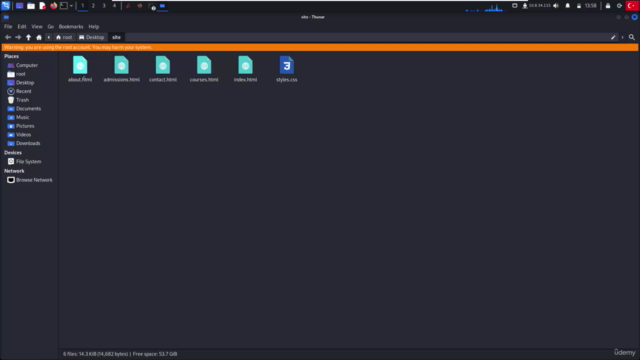Open file manager launcher in panel
The image size is (640, 360).
click(31, 6)
